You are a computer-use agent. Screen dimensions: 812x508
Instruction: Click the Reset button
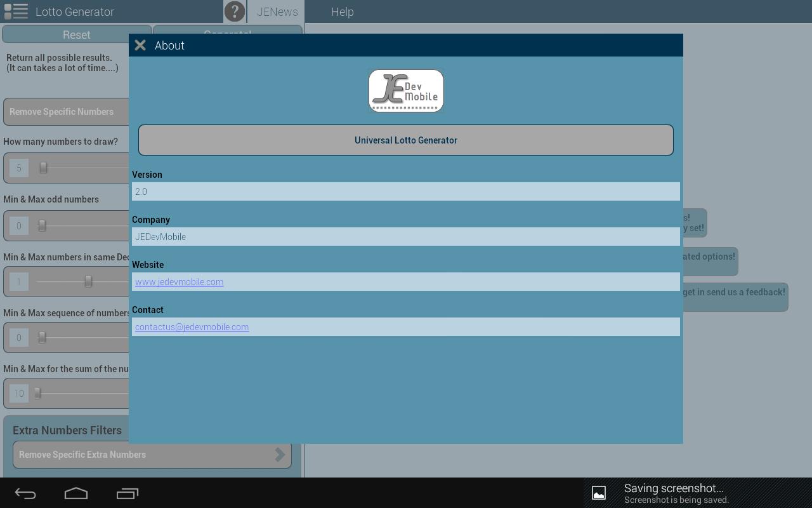click(77, 34)
